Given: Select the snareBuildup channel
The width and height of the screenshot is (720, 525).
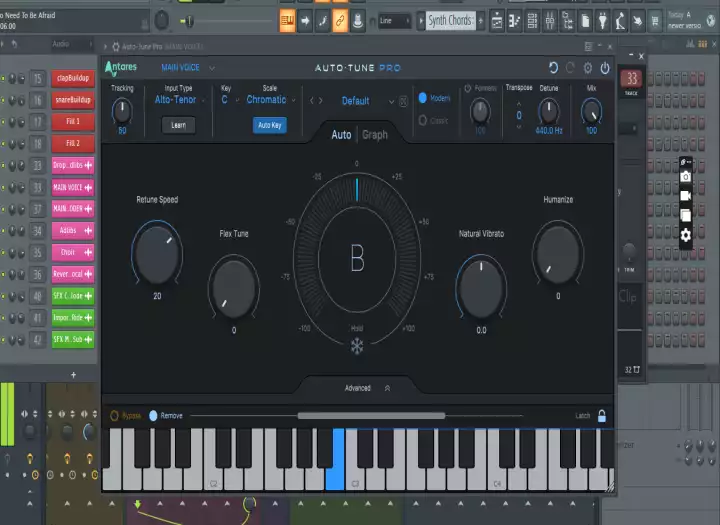Looking at the screenshot, I should [x=73, y=100].
